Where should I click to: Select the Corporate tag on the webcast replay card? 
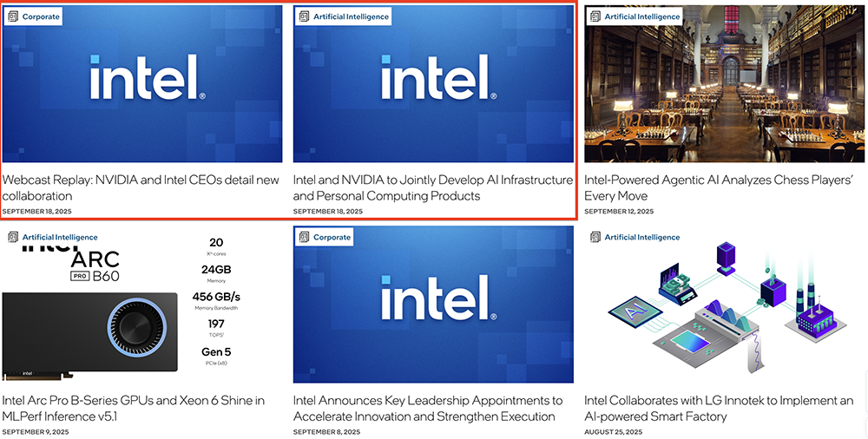tap(41, 16)
